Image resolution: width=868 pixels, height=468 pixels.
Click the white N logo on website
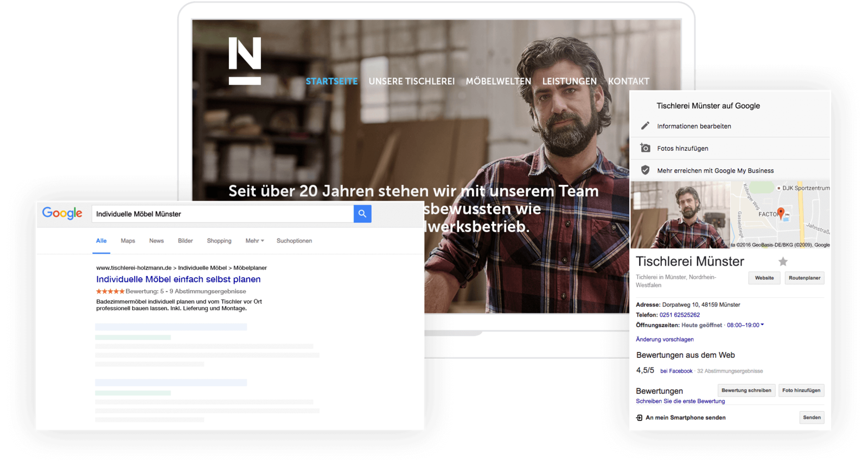[245, 61]
